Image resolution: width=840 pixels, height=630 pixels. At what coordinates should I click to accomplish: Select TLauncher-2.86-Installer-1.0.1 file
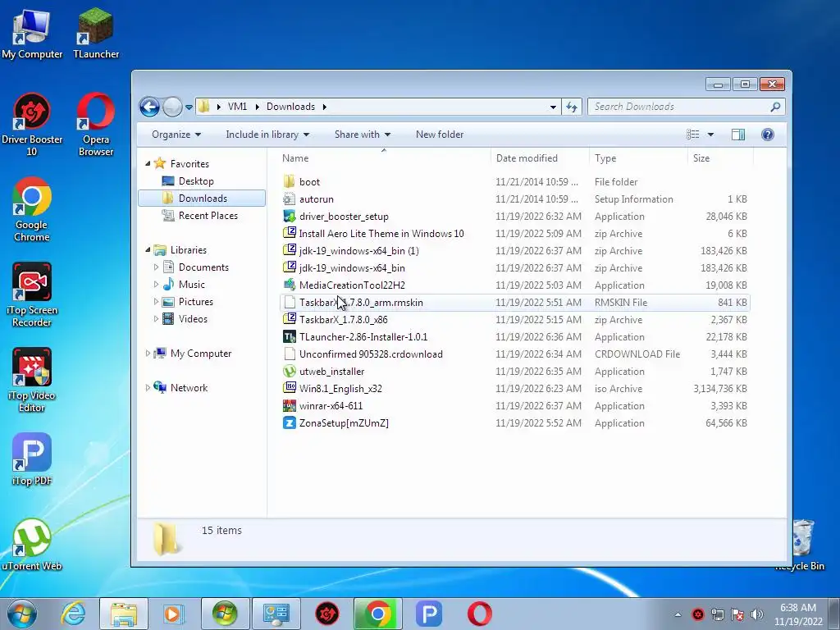click(x=514, y=337)
